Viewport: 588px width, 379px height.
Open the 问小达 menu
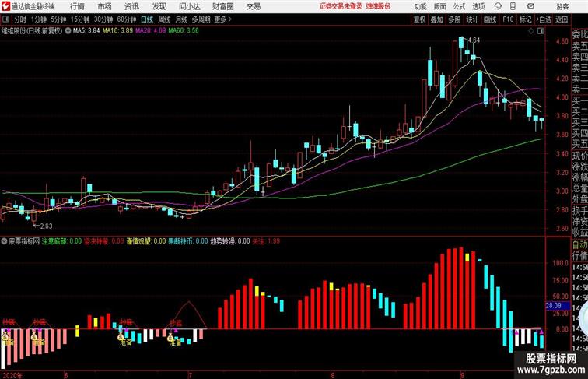[189, 6]
